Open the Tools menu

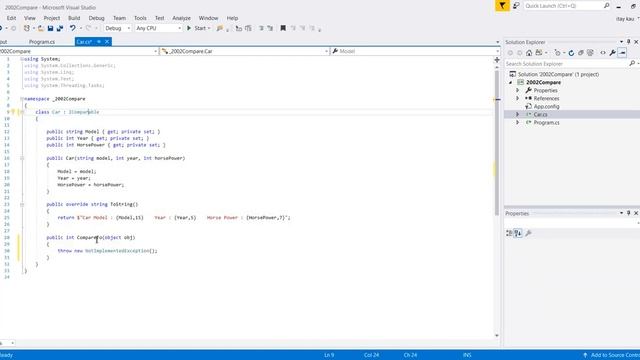tap(140, 18)
